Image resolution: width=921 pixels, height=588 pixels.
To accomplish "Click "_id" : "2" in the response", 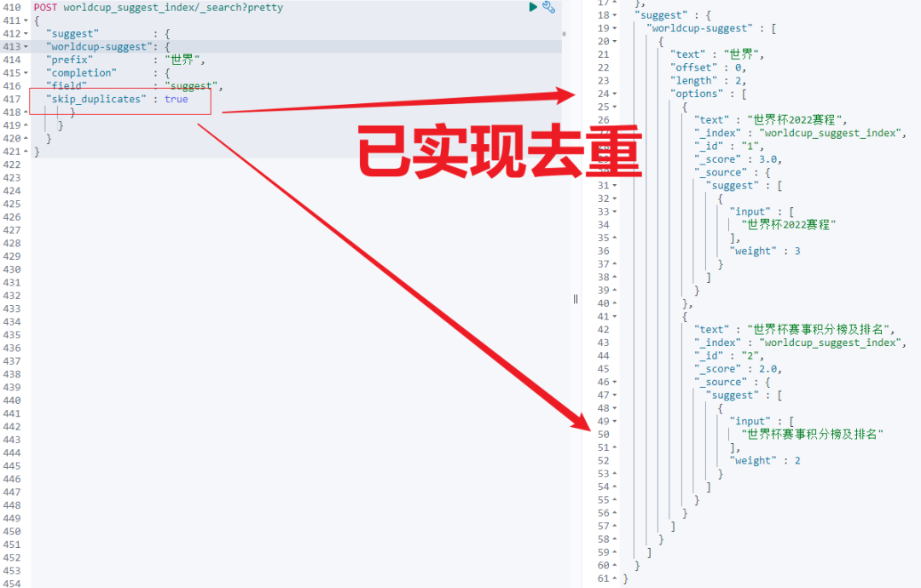I will [x=729, y=355].
